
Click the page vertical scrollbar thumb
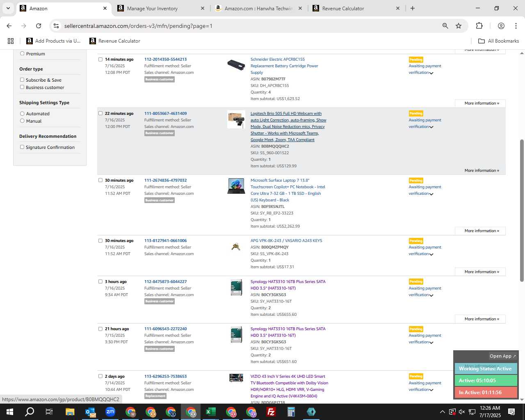(x=522, y=211)
